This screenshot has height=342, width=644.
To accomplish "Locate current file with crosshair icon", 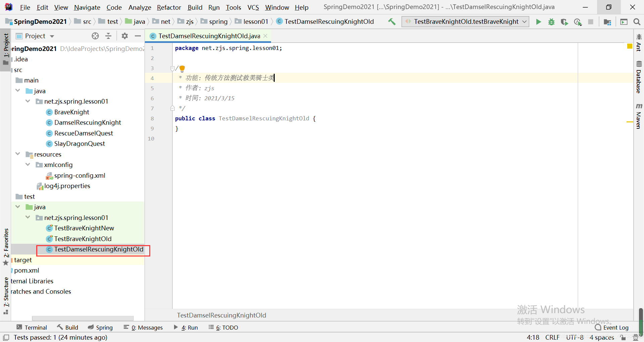I will pyautogui.click(x=95, y=36).
